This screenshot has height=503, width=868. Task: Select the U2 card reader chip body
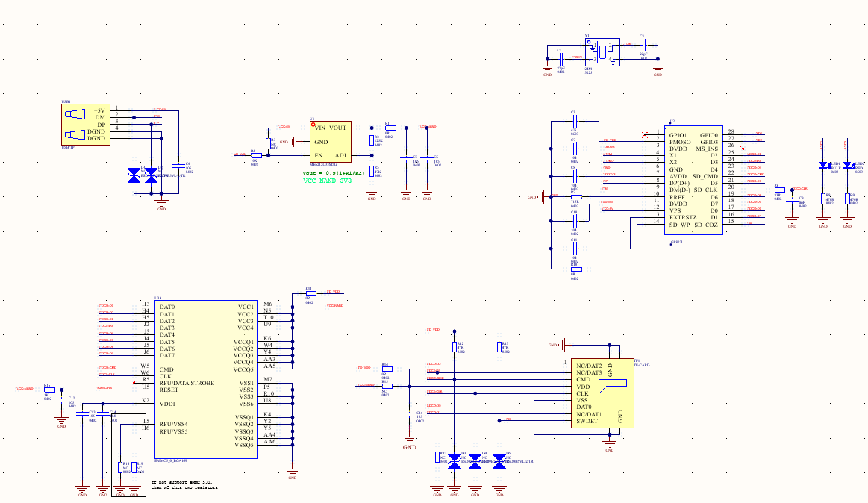(693, 180)
